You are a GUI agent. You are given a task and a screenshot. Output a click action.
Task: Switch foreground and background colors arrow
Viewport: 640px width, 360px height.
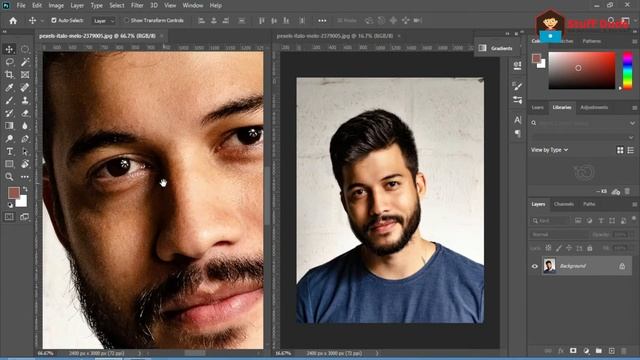(x=25, y=189)
